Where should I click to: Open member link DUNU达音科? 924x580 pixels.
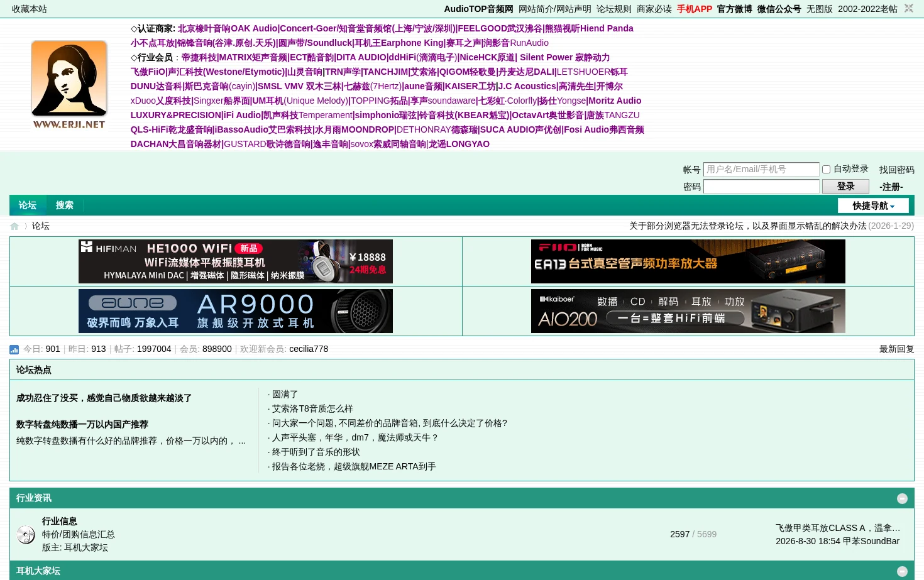point(156,86)
